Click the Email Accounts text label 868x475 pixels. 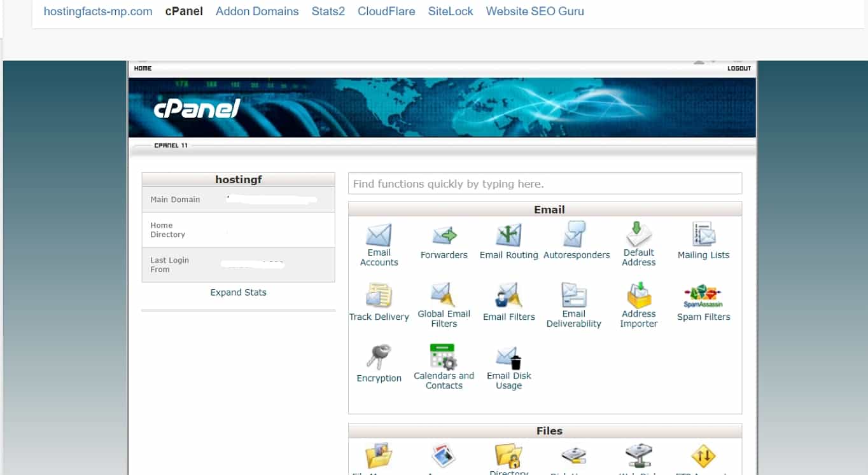(379, 258)
